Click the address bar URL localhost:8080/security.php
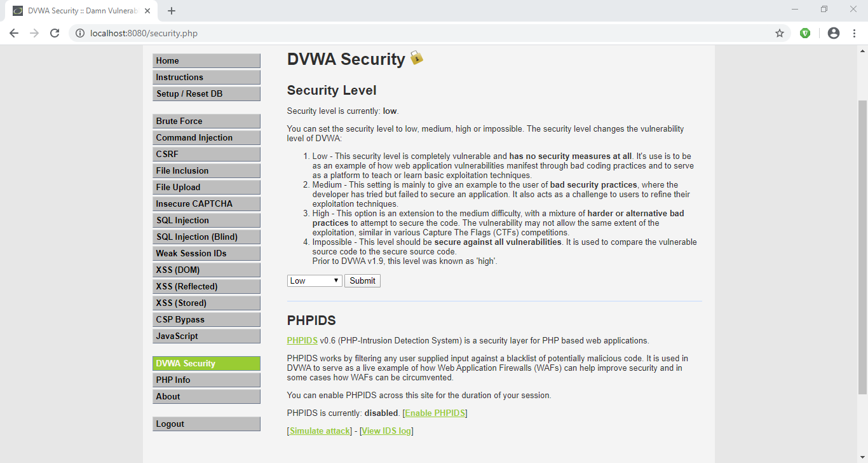The height and width of the screenshot is (463, 868). point(144,33)
